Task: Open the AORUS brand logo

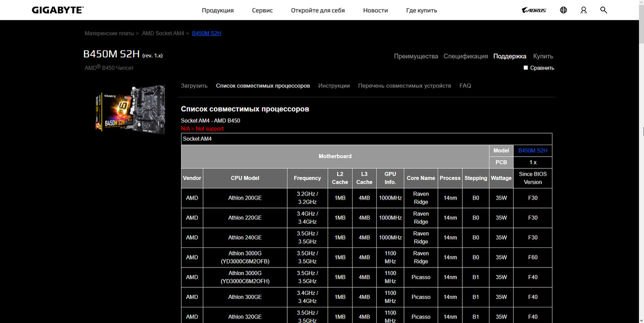Action: [x=534, y=10]
